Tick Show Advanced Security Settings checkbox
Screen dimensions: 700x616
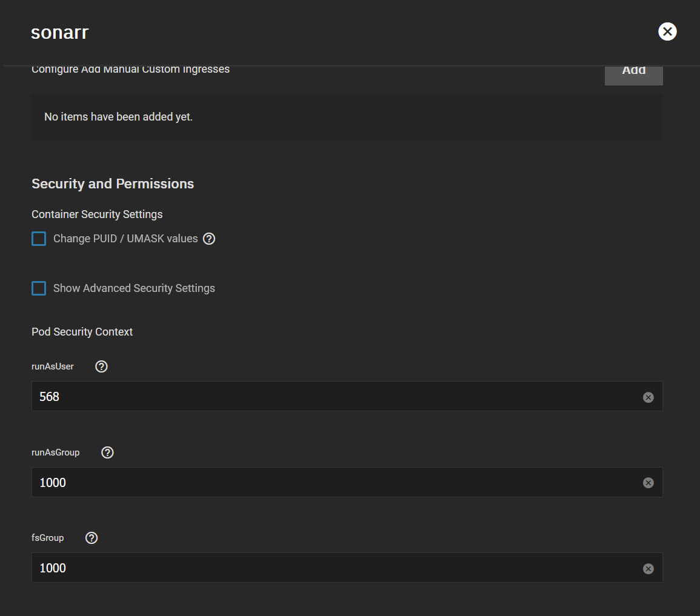(x=39, y=288)
